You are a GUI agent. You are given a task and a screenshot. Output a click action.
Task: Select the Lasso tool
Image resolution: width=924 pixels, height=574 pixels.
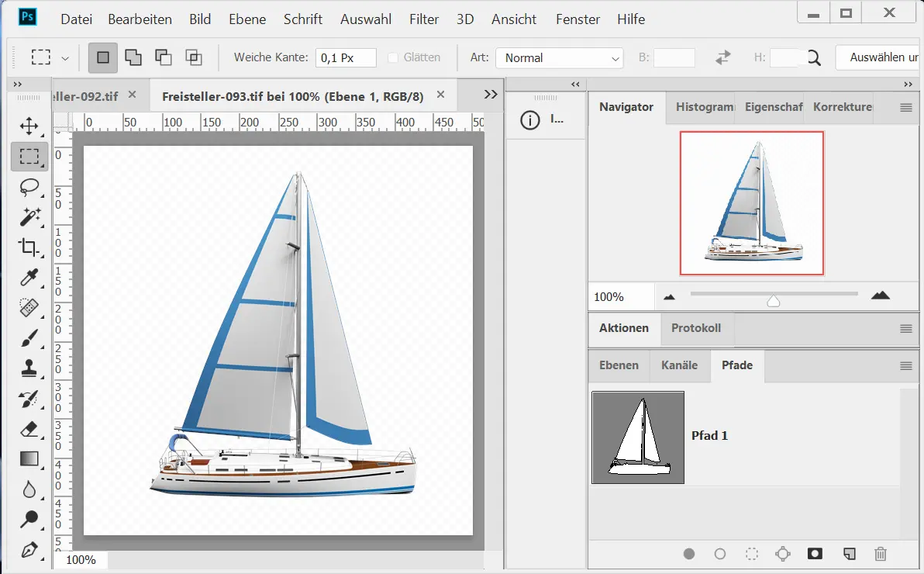point(29,187)
